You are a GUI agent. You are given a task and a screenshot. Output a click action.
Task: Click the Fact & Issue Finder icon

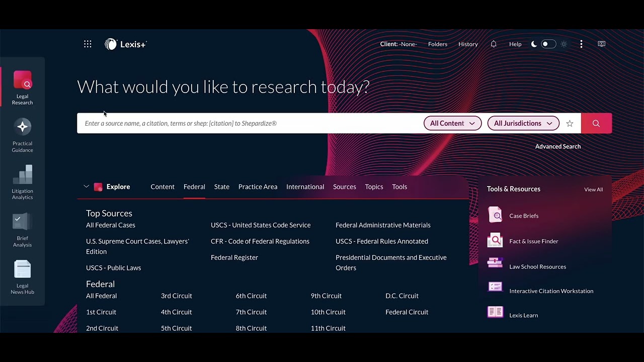pyautogui.click(x=495, y=241)
